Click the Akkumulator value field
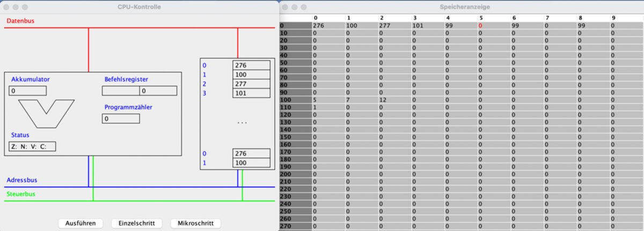This screenshot has height=231, width=644. click(27, 91)
